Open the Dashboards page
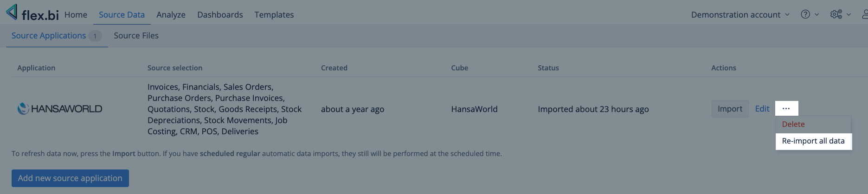Viewport: 868px width, 194px height. (220, 15)
